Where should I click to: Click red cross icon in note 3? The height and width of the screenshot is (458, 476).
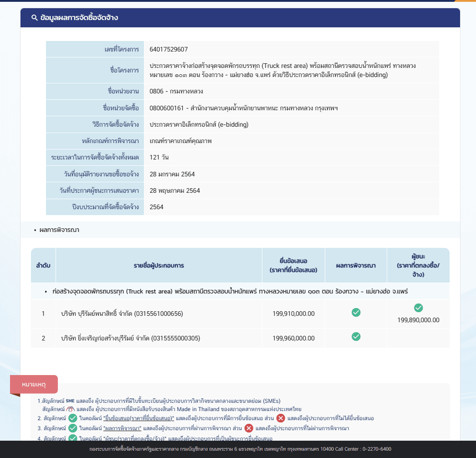[249, 428]
